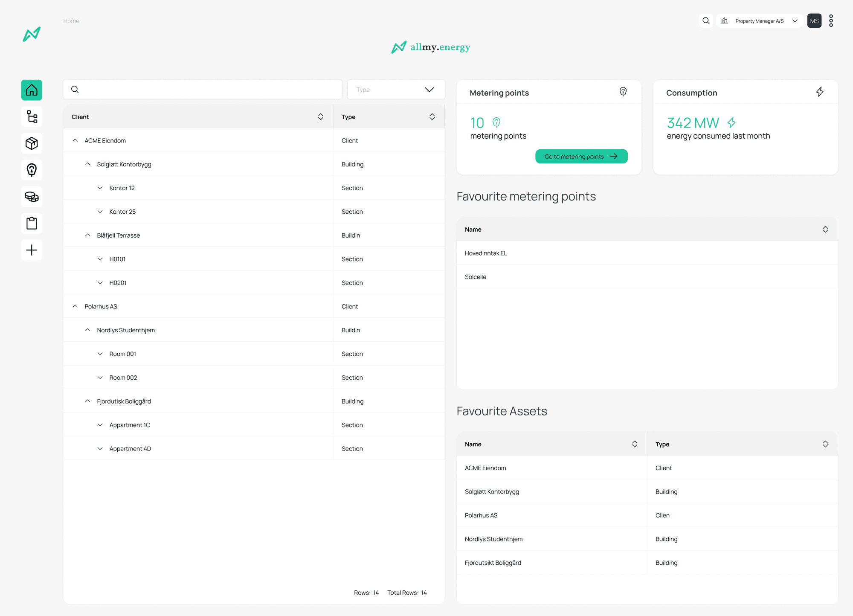Open the Solcelle favourite metering point
The width and height of the screenshot is (853, 616).
(x=647, y=277)
